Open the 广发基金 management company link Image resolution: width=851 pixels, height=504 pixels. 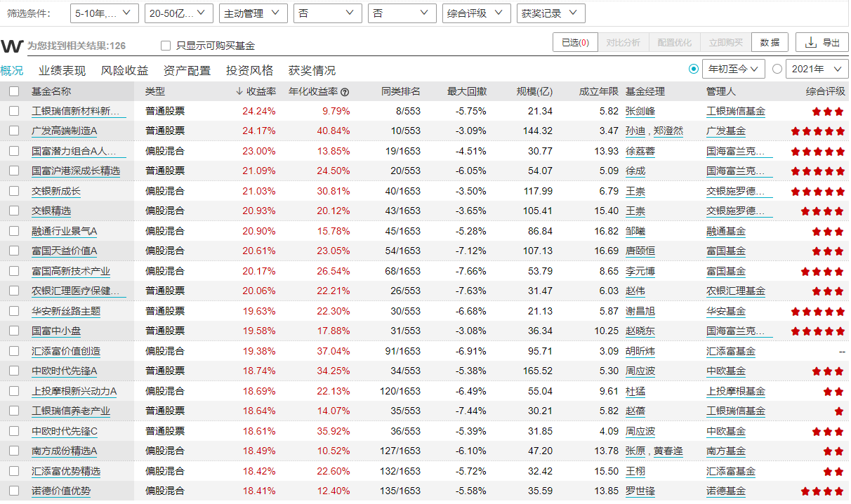[726, 131]
